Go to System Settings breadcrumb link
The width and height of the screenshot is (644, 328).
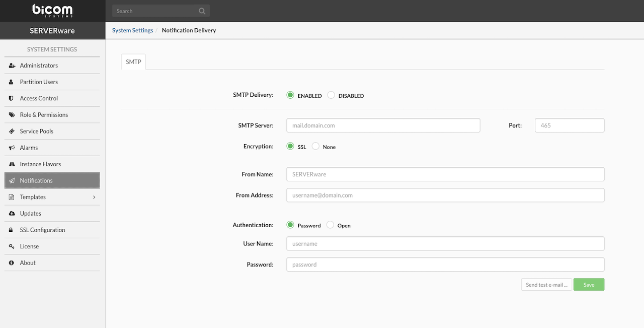click(132, 30)
